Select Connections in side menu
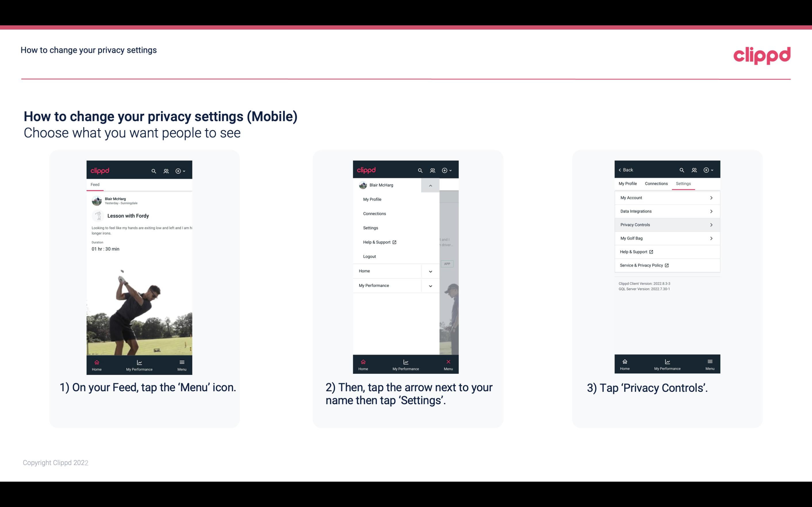812x507 pixels. 375,213
